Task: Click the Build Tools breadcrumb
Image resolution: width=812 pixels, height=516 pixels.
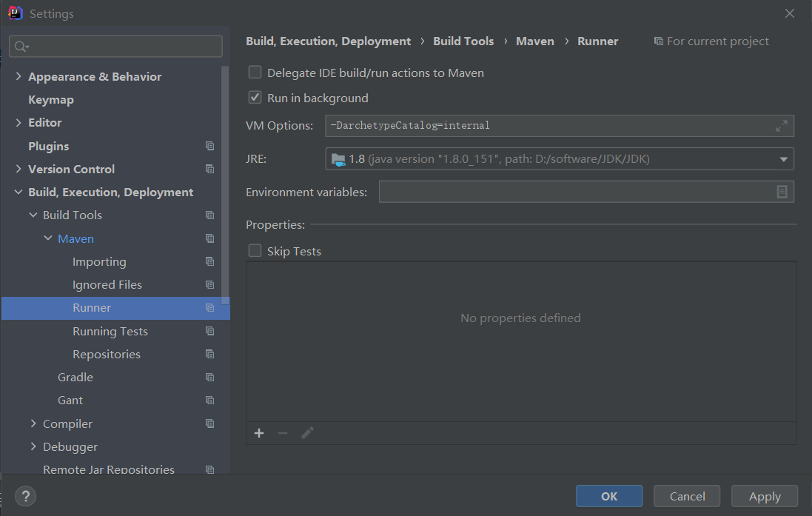Action: [x=463, y=41]
